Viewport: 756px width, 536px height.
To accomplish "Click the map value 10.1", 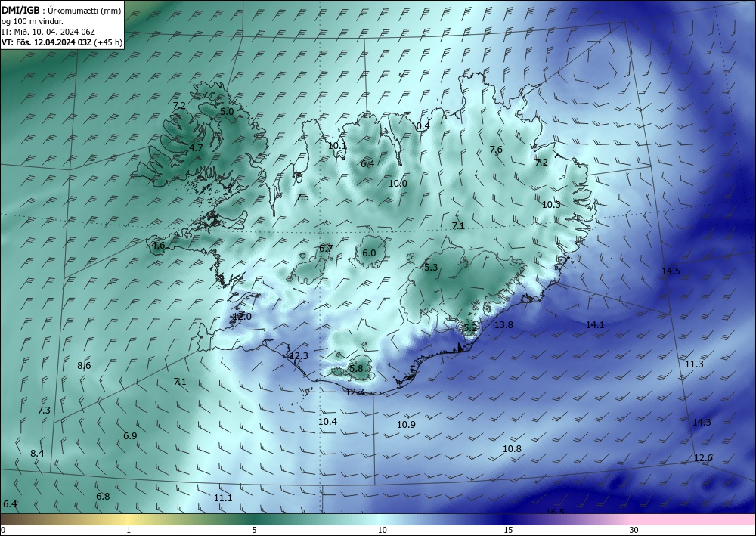I will (337, 146).
